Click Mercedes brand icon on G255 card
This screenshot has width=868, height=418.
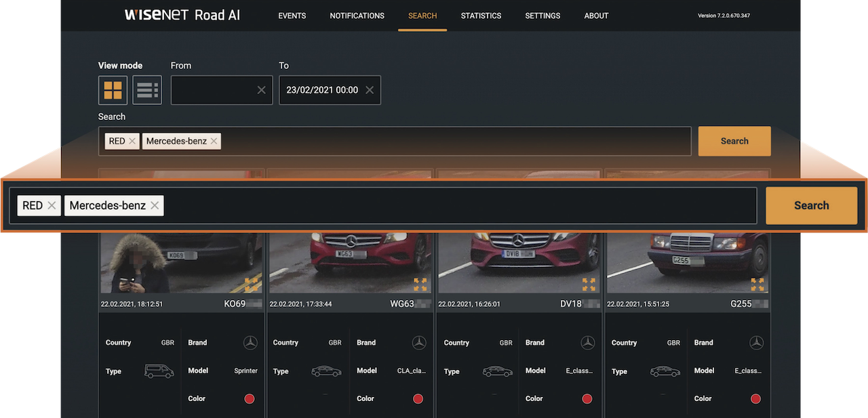coord(756,343)
